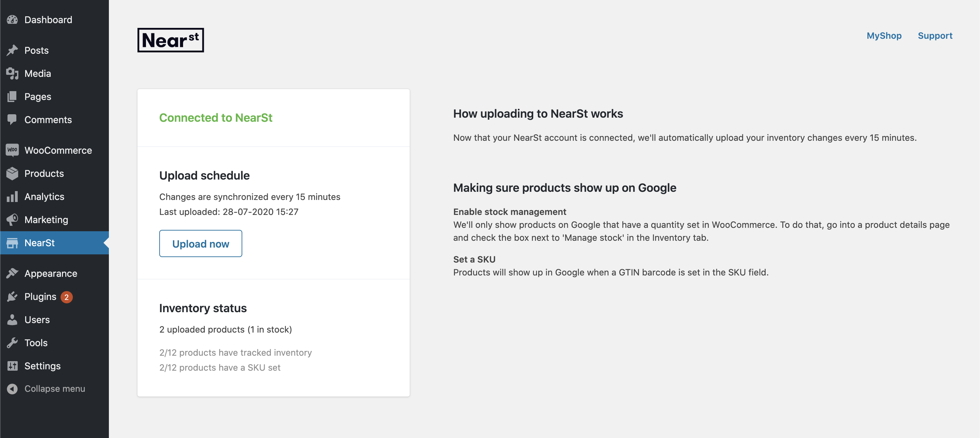Collapse the admin sidebar menu
This screenshot has width=980, height=438.
(54, 389)
